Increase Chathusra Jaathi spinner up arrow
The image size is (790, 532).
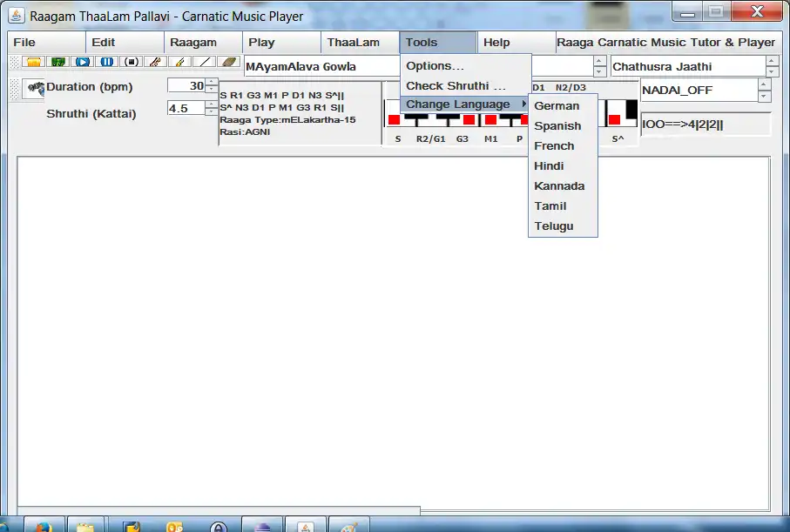[772, 61]
